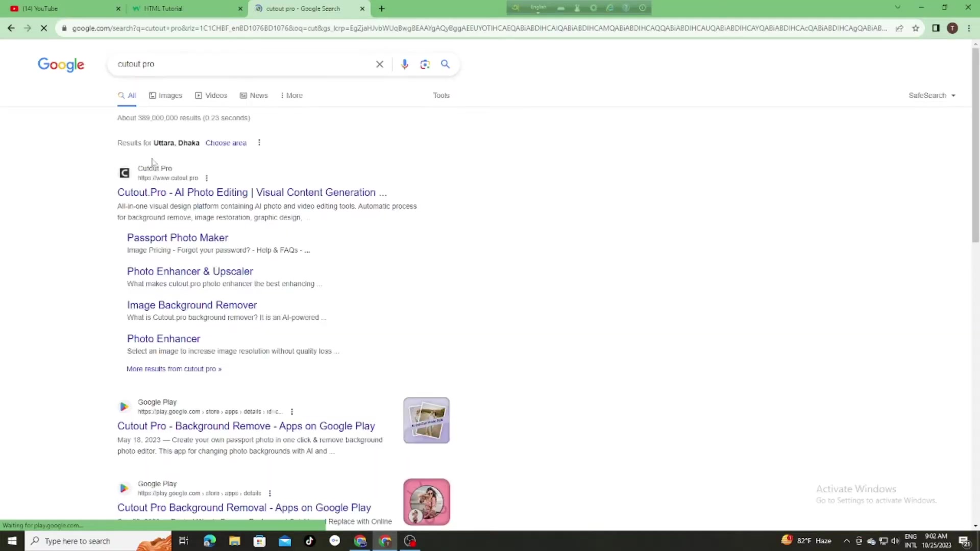Open the Windows Start menu
Image resolution: width=980 pixels, height=551 pixels.
tap(12, 541)
